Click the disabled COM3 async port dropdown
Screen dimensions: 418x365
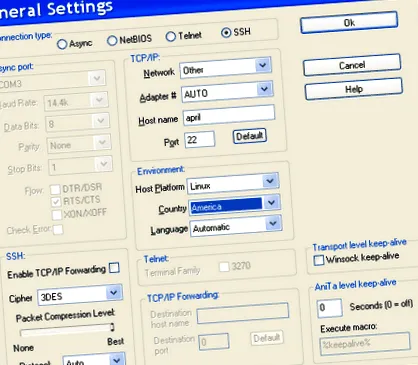(52, 81)
